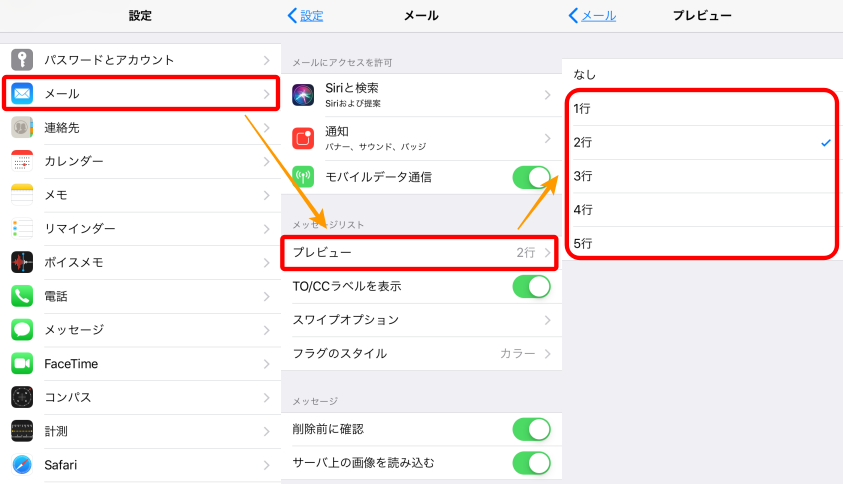Go back via the 設定 link
The width and height of the screenshot is (843, 484).
[305, 16]
